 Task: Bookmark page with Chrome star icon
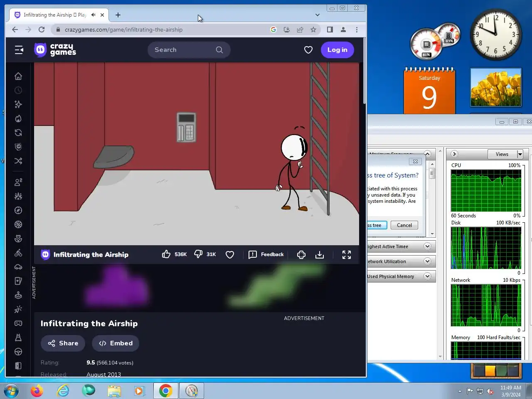click(x=313, y=30)
